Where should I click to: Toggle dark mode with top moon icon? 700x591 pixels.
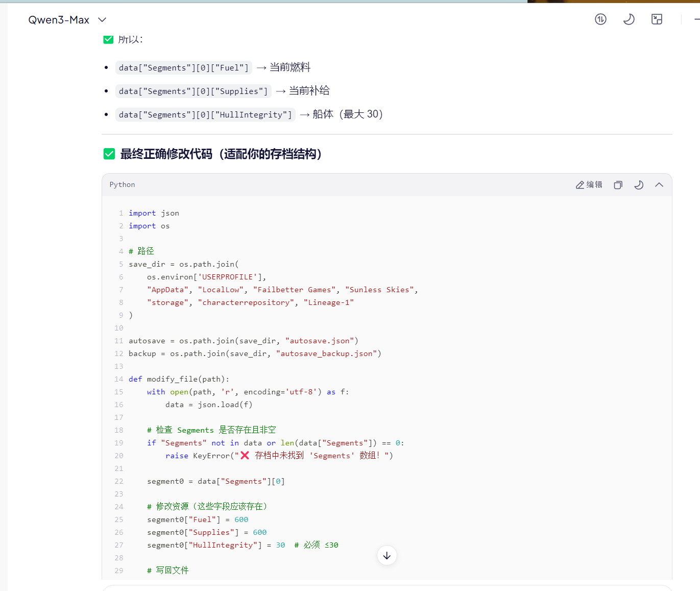tap(629, 19)
